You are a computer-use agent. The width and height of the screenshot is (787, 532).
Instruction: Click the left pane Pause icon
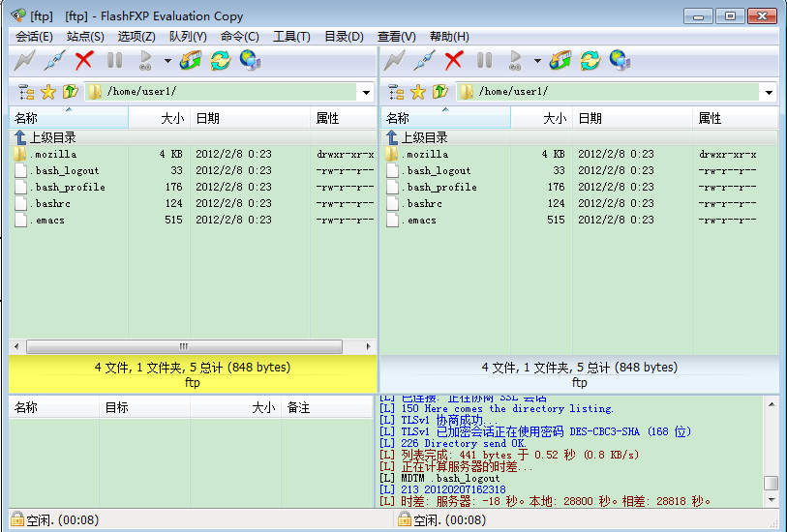[114, 61]
